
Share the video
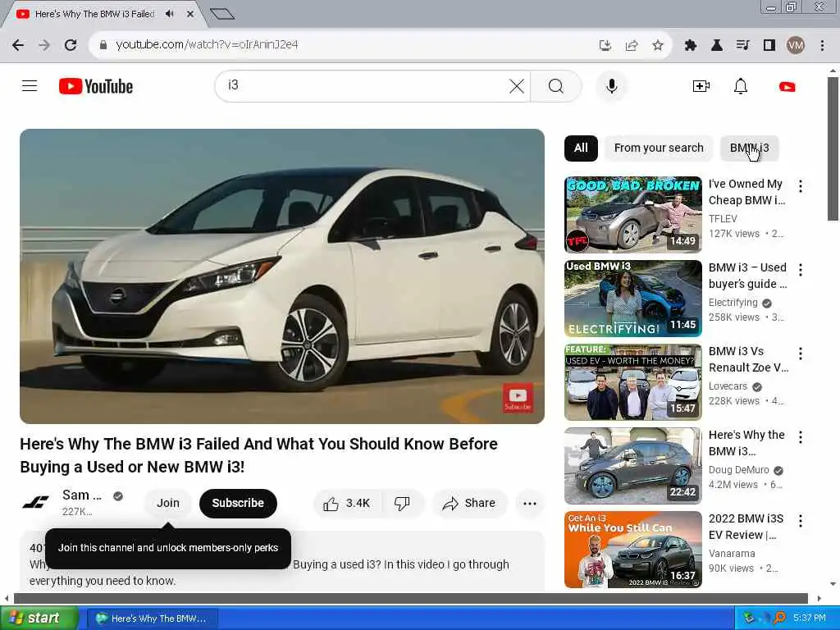468,503
